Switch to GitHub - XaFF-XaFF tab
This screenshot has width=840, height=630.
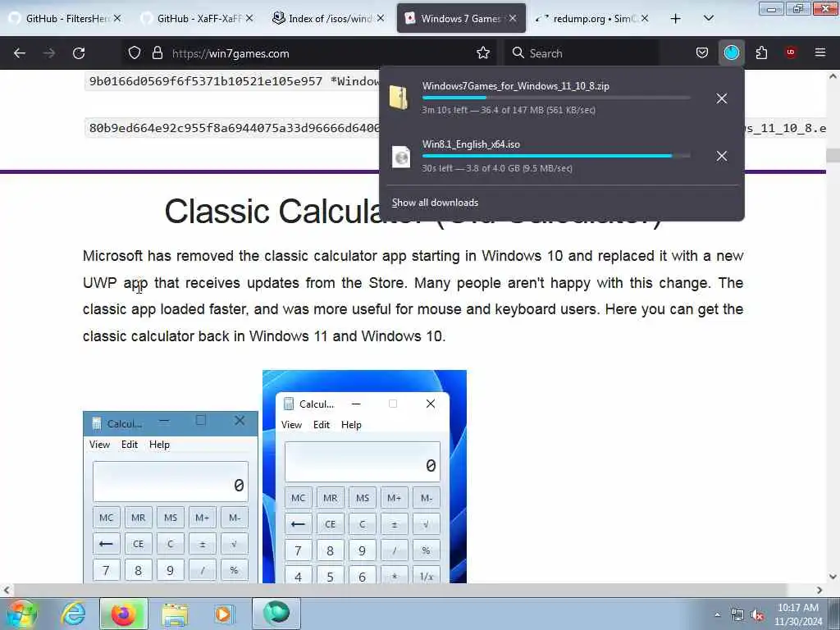point(197,19)
